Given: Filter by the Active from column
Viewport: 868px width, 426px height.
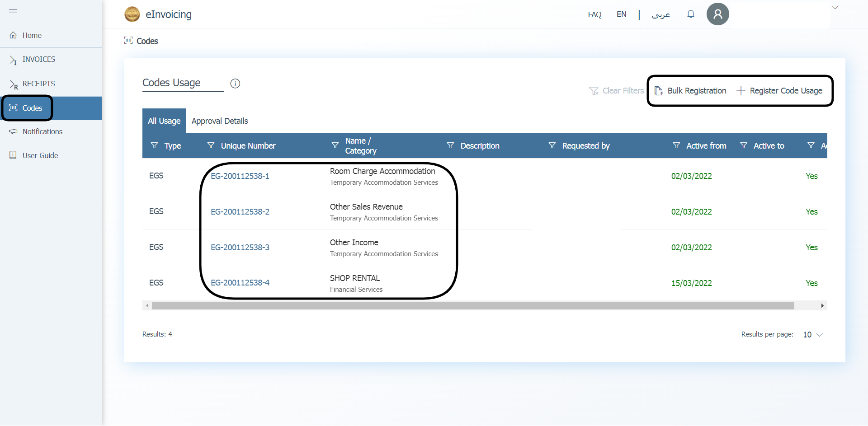Looking at the screenshot, I should point(676,145).
